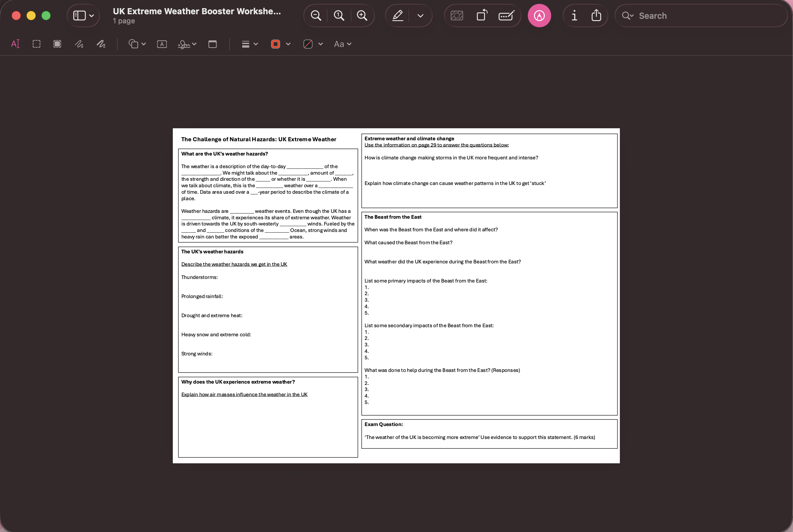Pick the Draw tool

point(101,44)
